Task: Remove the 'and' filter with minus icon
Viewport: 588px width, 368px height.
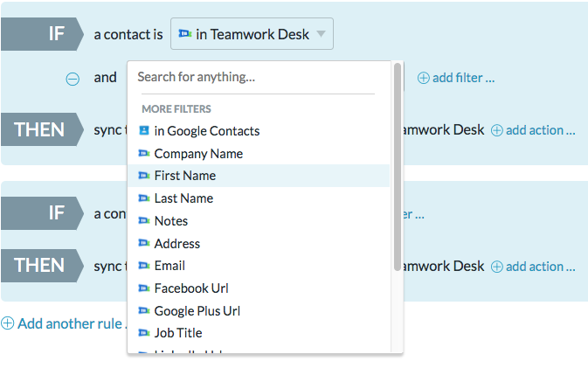Action: point(73,79)
